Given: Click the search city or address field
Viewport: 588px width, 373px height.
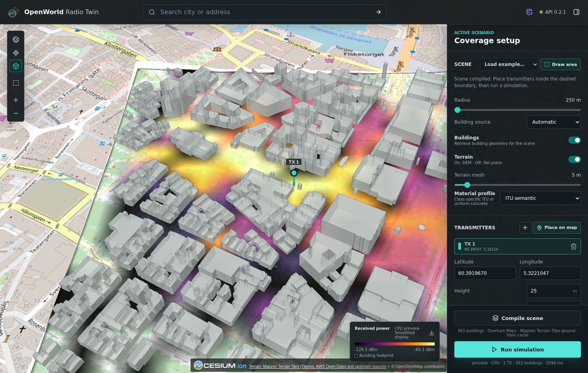Looking at the screenshot, I should pyautogui.click(x=265, y=12).
